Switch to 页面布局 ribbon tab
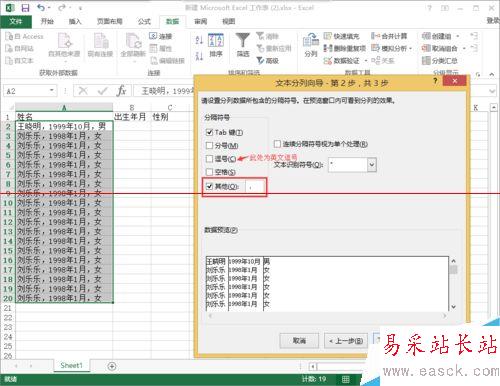Viewport: 500px width, 386px height. pos(109,21)
